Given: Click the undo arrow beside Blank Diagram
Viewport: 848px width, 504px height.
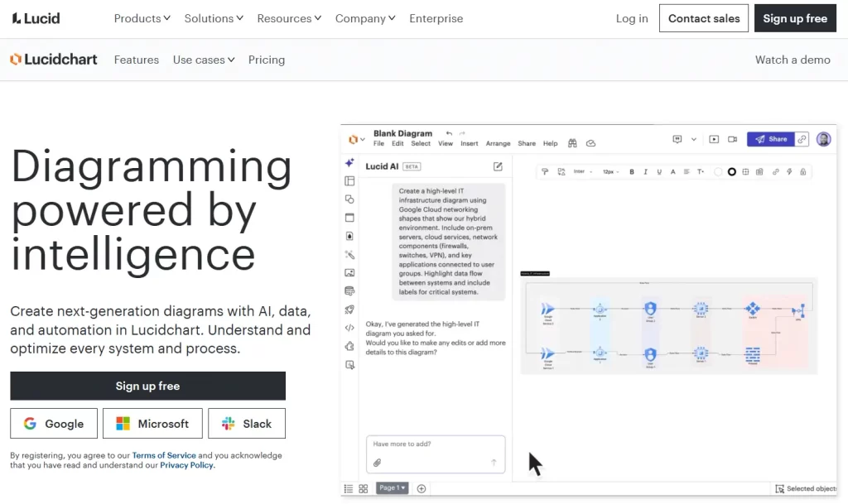Looking at the screenshot, I should click(449, 133).
